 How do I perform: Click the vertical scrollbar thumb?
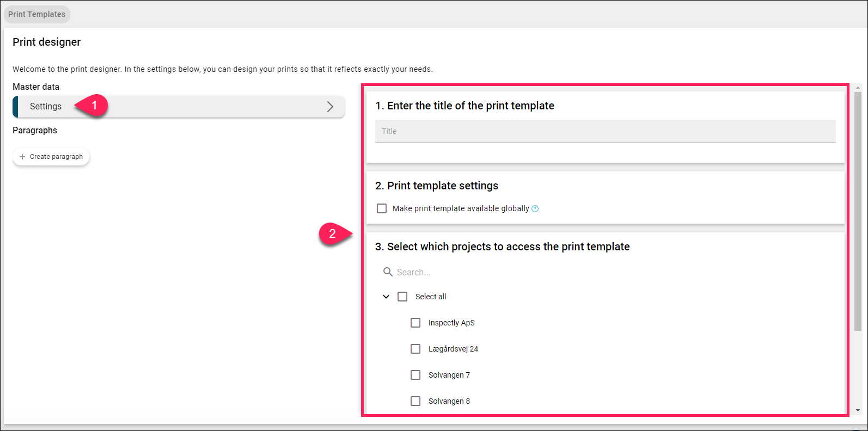858,211
